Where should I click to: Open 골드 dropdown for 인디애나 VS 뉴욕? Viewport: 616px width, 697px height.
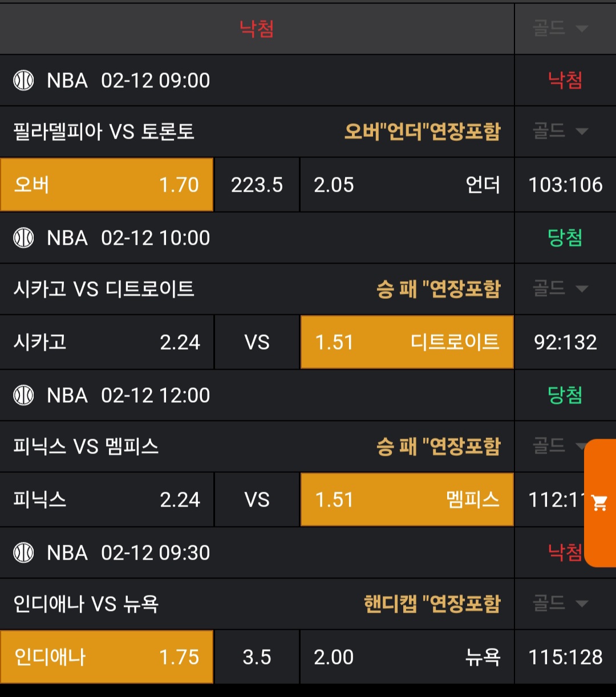pos(560,603)
